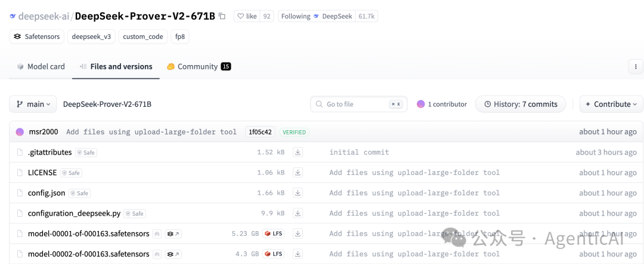Download the .gitattributes file
The image size is (644, 264).
click(298, 152)
